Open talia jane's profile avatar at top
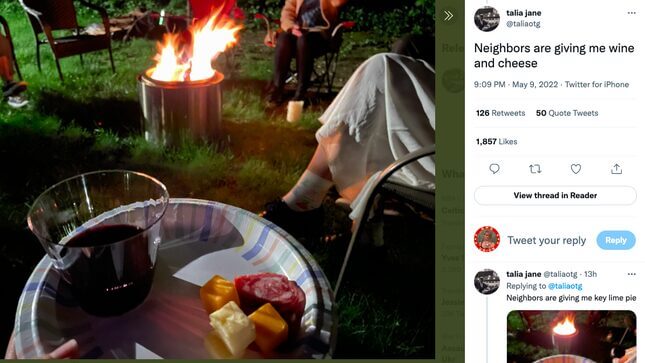The width and height of the screenshot is (645, 363). pyautogui.click(x=487, y=19)
